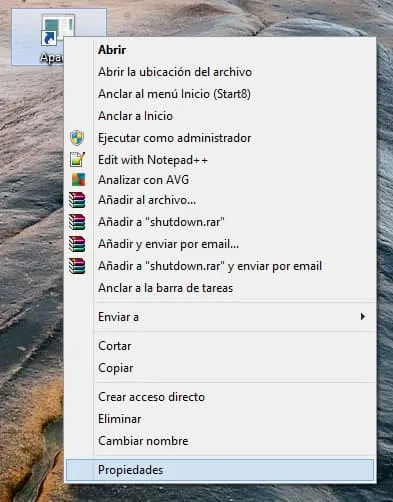The image size is (393, 502).
Task: Select Eliminar in the context menu
Action: click(220, 419)
